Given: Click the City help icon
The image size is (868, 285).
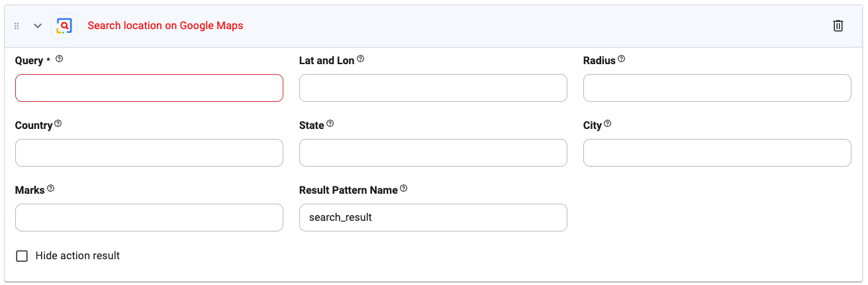Looking at the screenshot, I should (x=607, y=124).
